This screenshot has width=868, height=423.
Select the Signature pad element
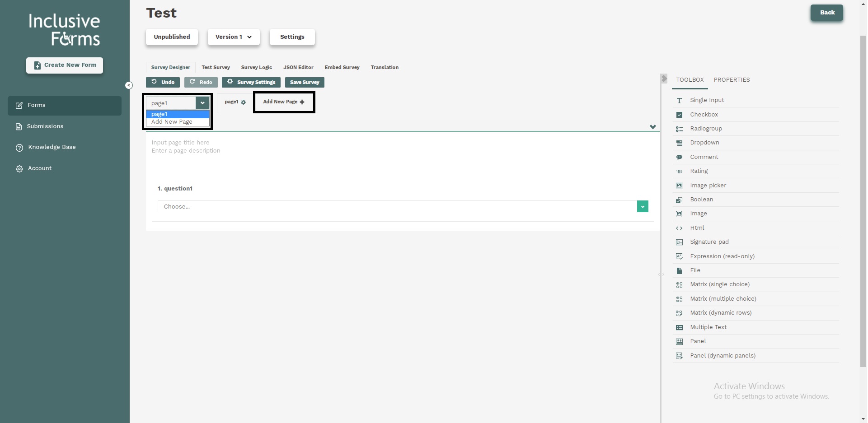coord(709,242)
